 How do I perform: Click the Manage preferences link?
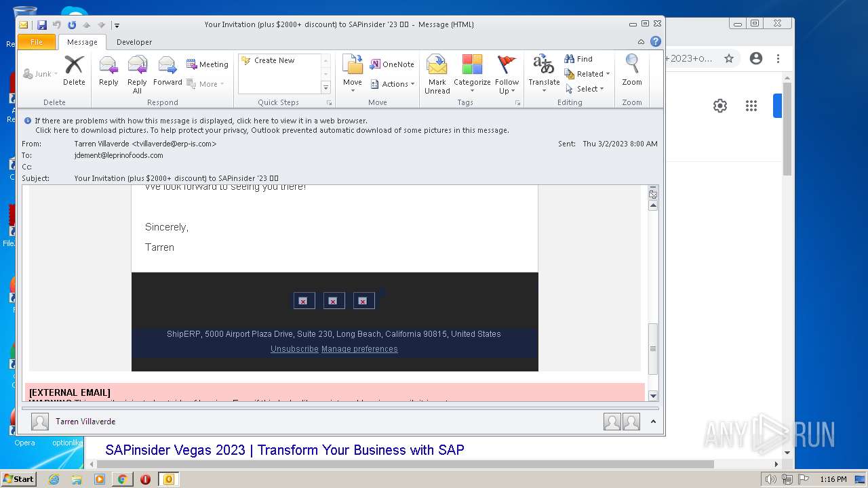coord(359,349)
